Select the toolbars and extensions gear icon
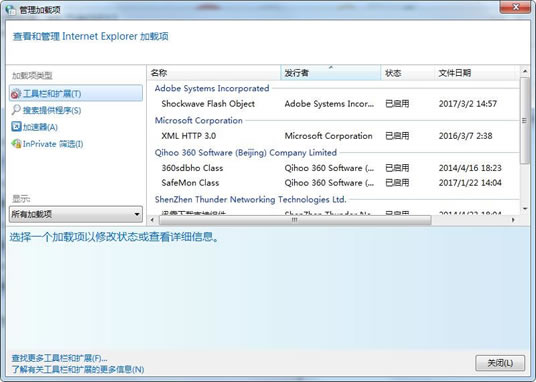 [16, 94]
